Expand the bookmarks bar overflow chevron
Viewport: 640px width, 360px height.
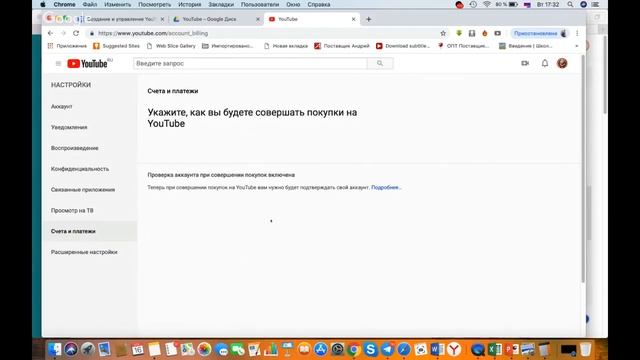(576, 46)
